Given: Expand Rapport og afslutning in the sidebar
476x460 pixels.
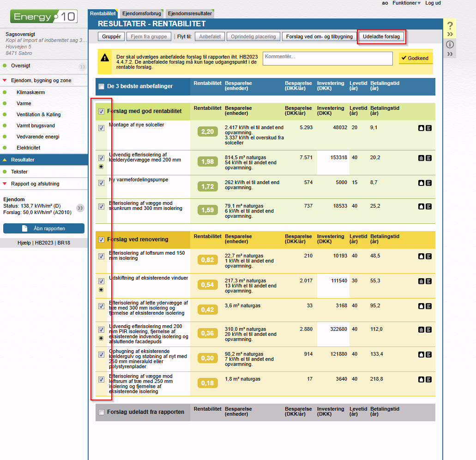Looking at the screenshot, I should click(35, 184).
